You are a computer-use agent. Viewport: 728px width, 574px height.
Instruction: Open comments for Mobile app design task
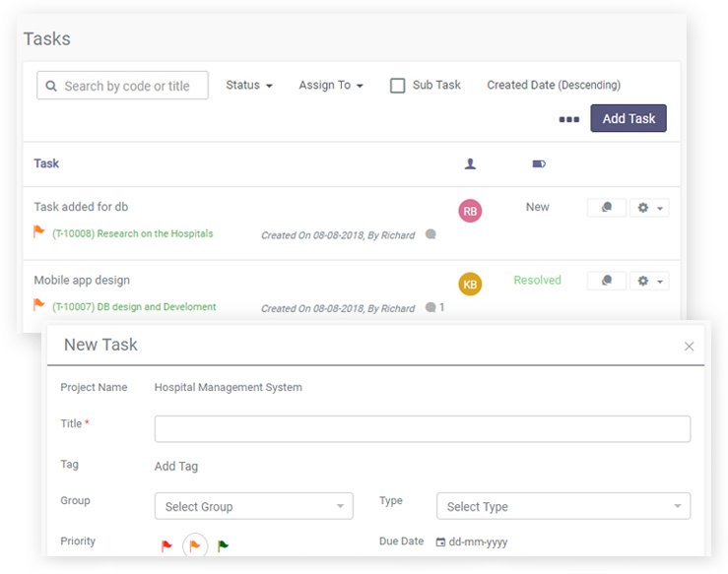coord(607,282)
